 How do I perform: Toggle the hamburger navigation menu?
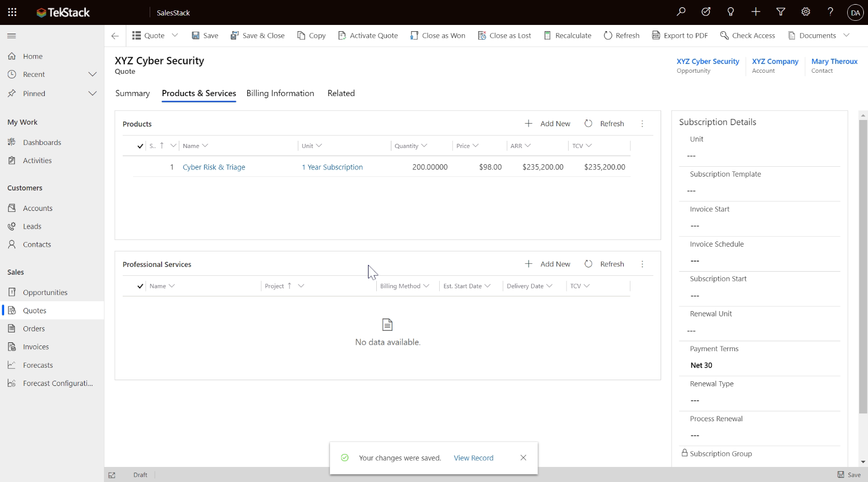click(x=11, y=36)
